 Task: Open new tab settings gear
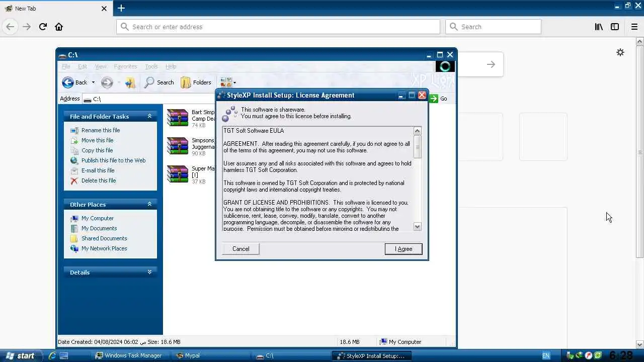(620, 52)
